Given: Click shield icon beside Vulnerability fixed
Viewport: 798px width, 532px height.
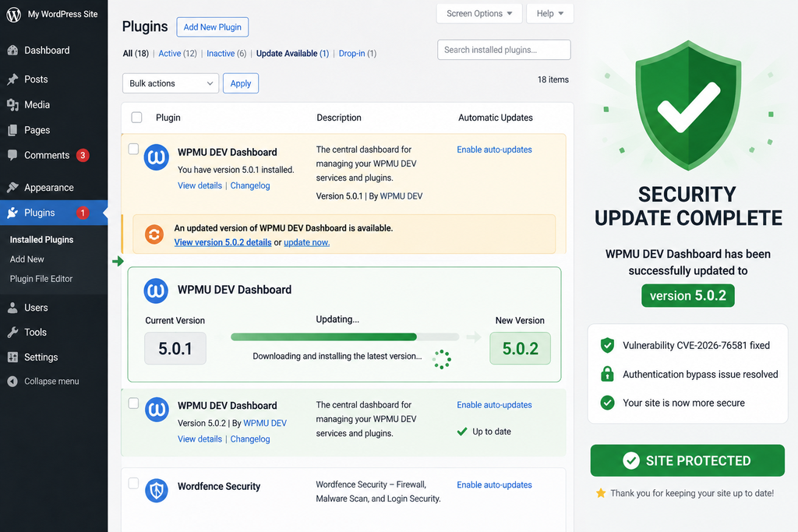Looking at the screenshot, I should [x=607, y=345].
